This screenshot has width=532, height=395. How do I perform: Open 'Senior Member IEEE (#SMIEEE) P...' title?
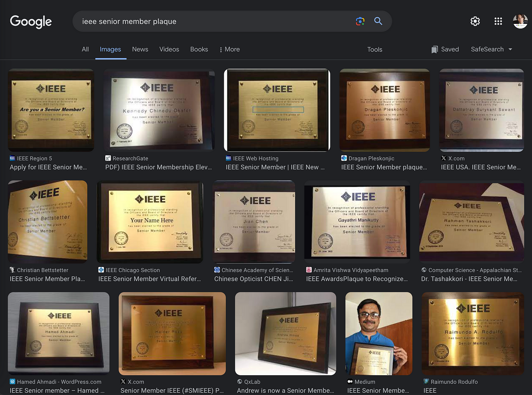click(x=172, y=390)
